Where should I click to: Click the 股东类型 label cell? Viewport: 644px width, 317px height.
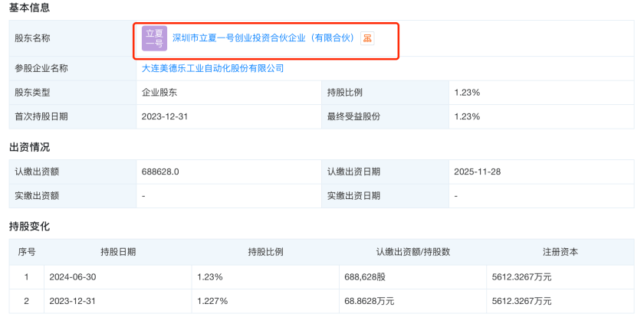tap(73, 93)
